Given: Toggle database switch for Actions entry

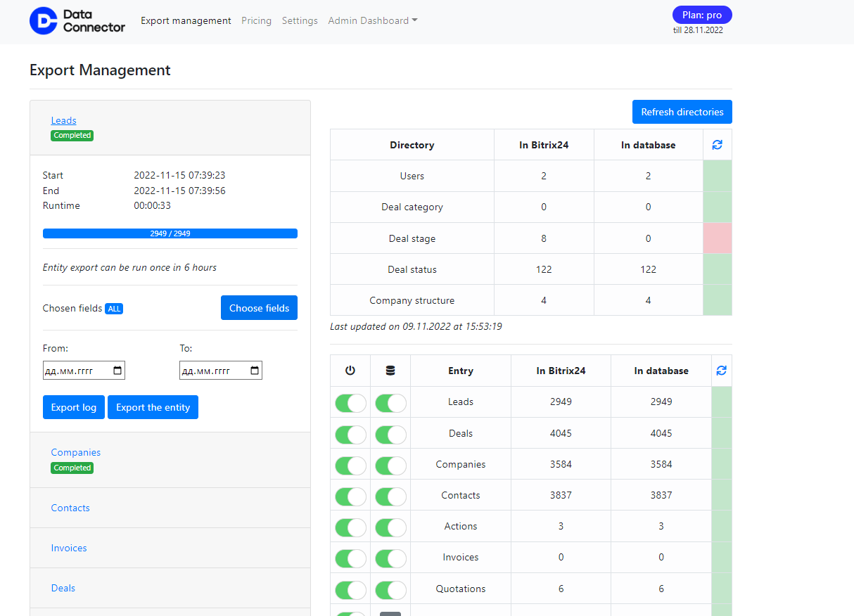Looking at the screenshot, I should (x=390, y=527).
